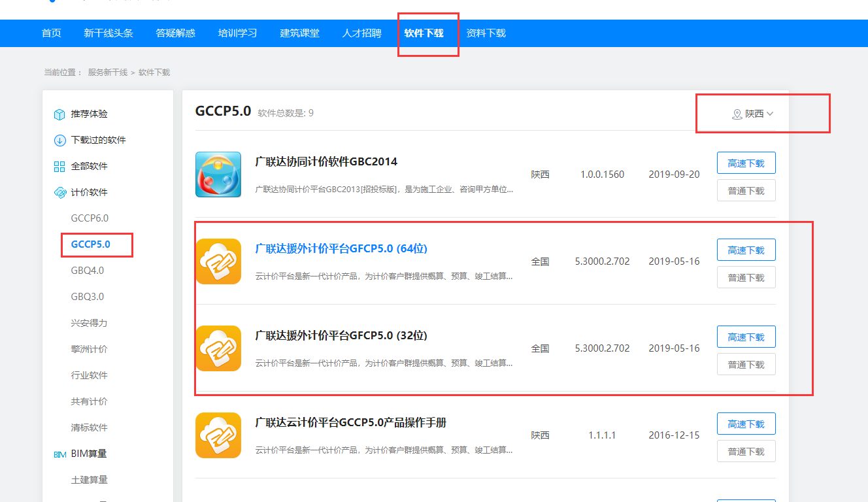Select GBQ3.0 in the sidebar

[x=88, y=297]
